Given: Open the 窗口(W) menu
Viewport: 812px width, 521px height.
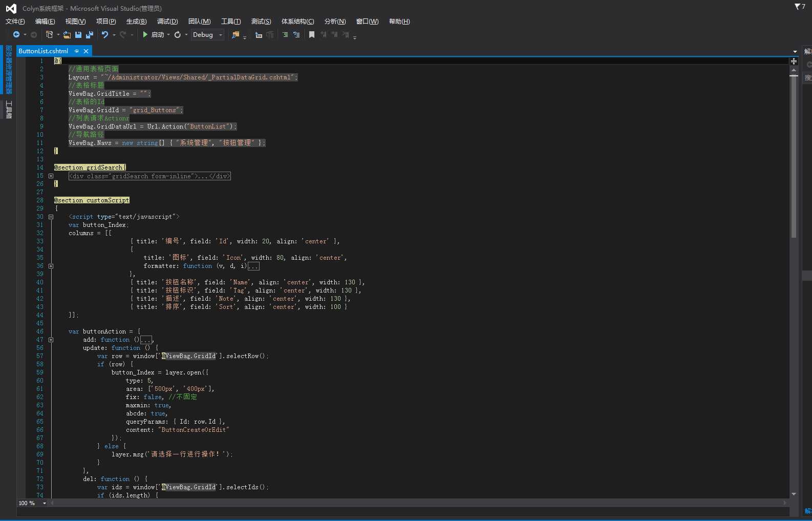Looking at the screenshot, I should [x=368, y=22].
